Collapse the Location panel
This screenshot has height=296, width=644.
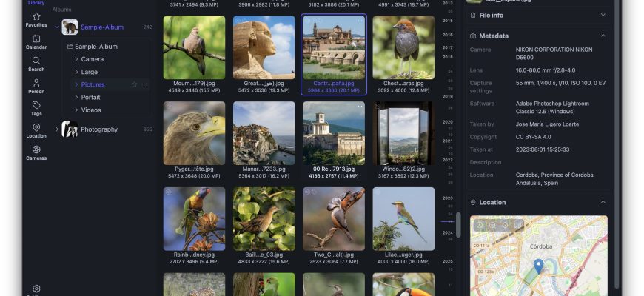click(x=603, y=203)
